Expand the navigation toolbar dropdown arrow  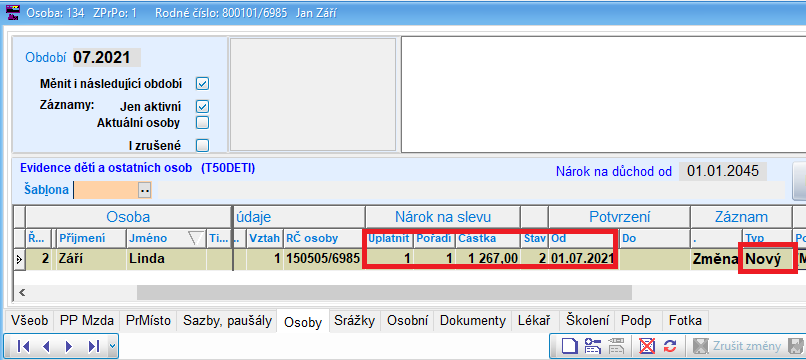113,346
